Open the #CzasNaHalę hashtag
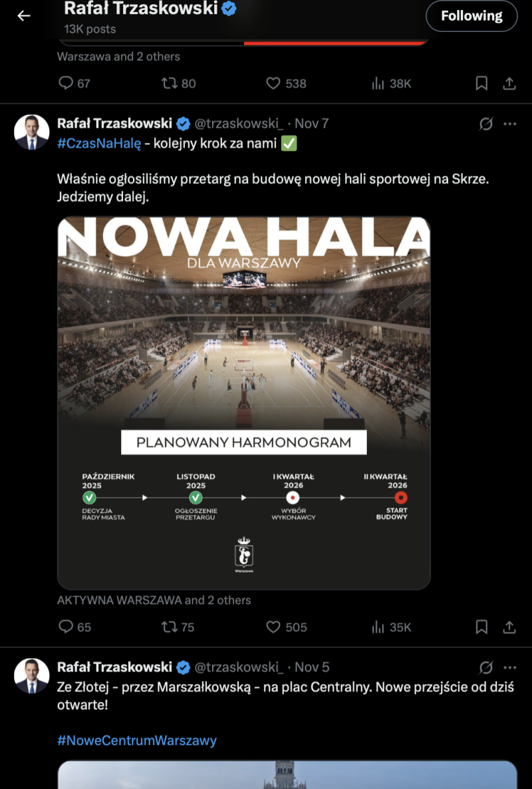The height and width of the screenshot is (789, 532). pos(99,144)
